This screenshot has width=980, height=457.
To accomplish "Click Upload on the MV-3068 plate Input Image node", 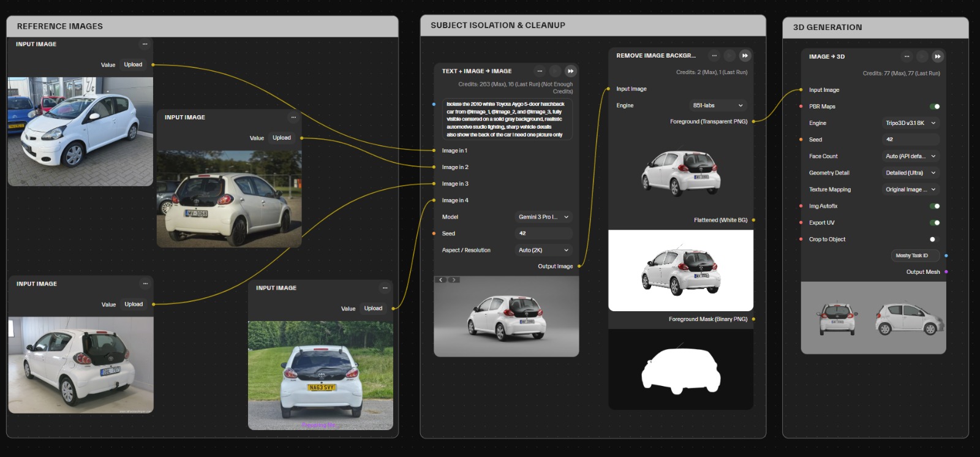I will (x=282, y=138).
